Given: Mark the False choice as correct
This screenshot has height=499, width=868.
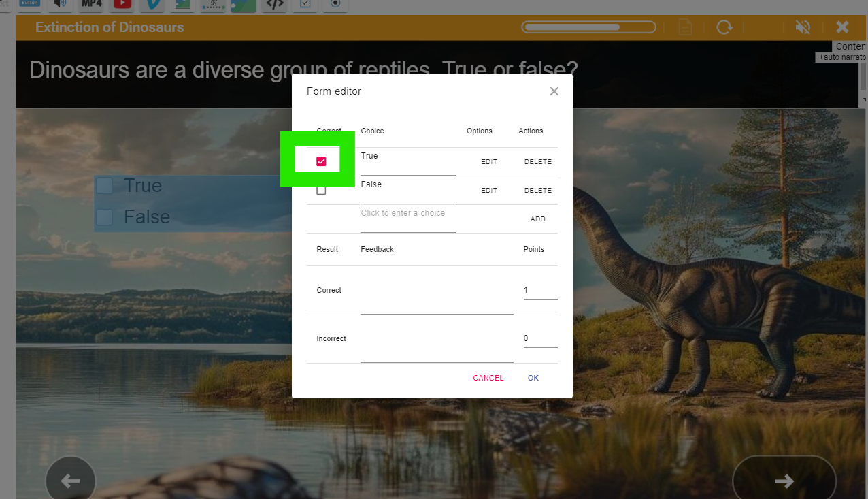Looking at the screenshot, I should [321, 190].
